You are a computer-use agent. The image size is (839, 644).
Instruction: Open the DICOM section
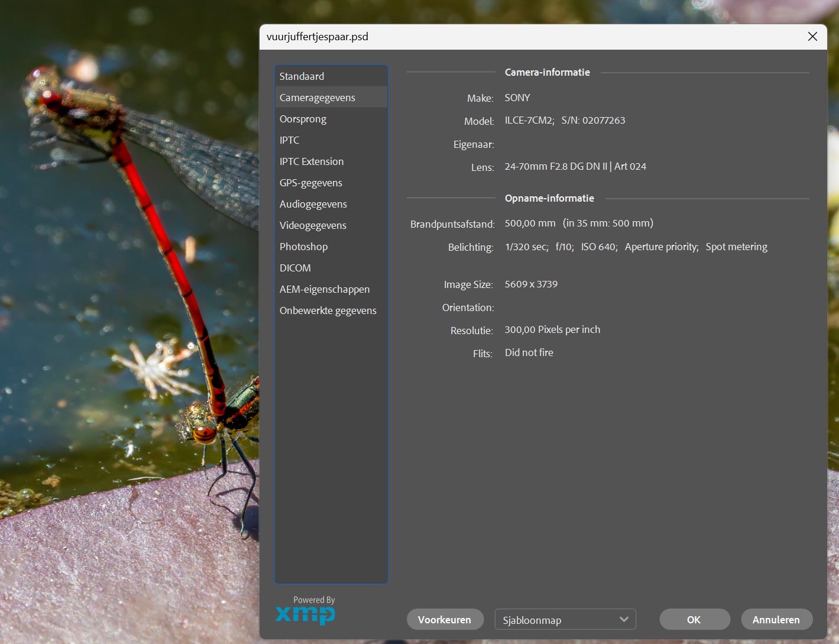click(x=331, y=268)
